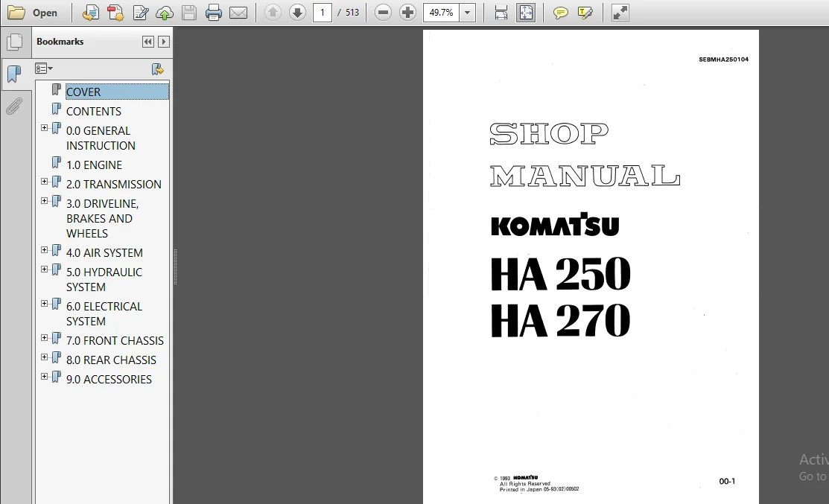Expand the 0.0 GENERAL INSTRUCTION node
The width and height of the screenshot is (829, 504).
(45, 128)
